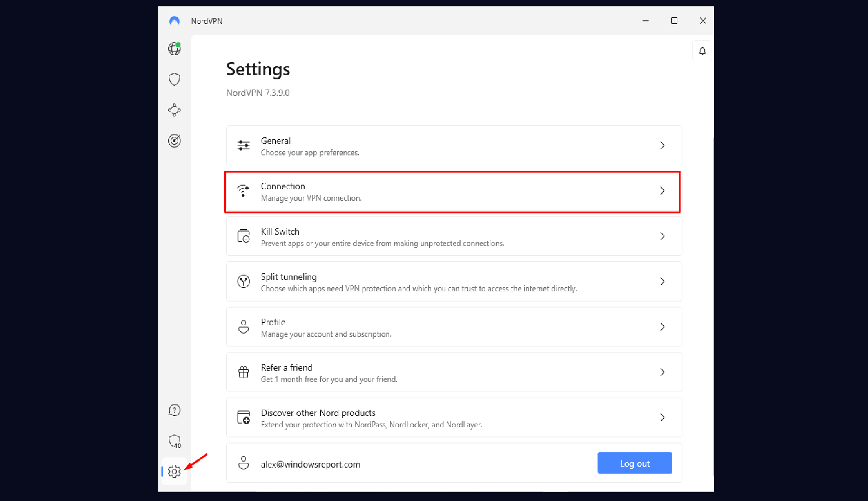Image resolution: width=868 pixels, height=501 pixels.
Task: Click 'Manage your account and subscription.' text
Action: (326, 334)
